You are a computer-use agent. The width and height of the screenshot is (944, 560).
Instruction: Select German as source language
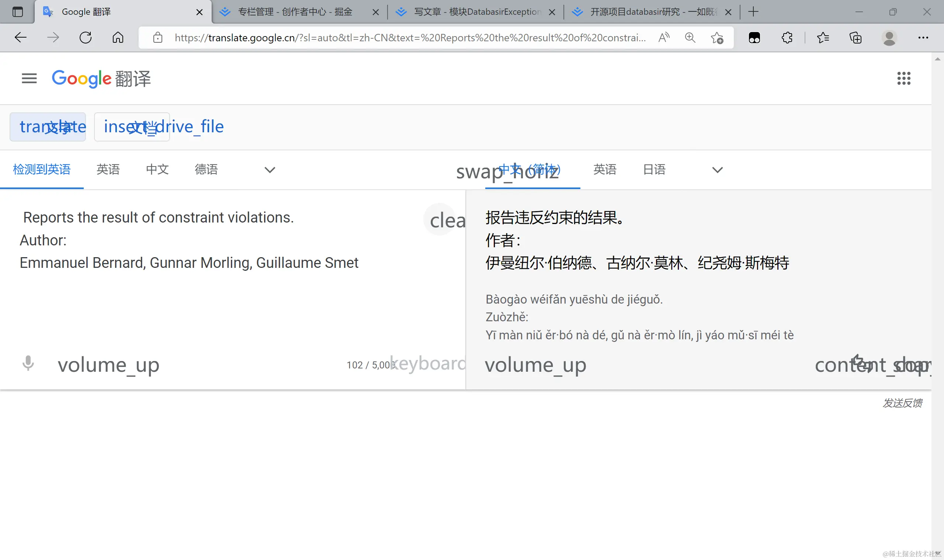206,169
